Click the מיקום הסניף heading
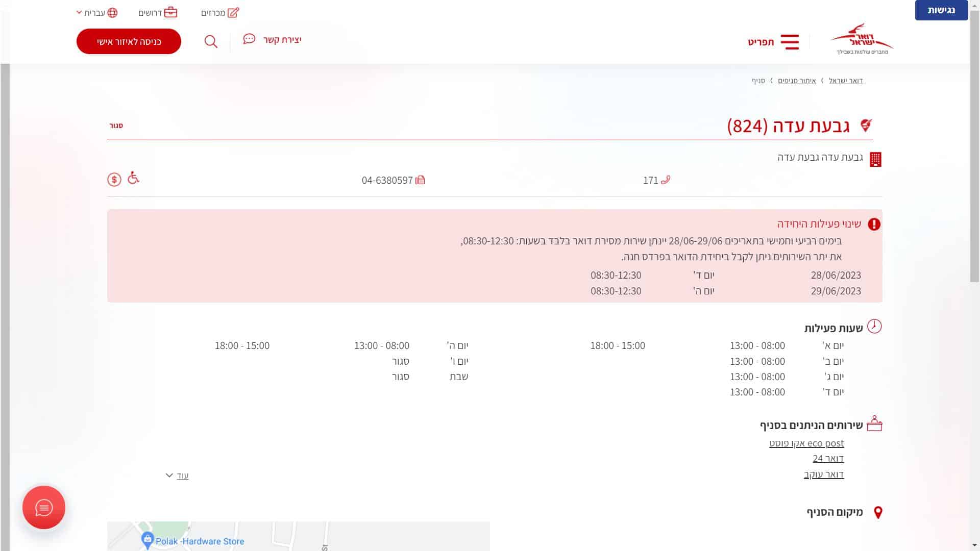 pos(835,512)
